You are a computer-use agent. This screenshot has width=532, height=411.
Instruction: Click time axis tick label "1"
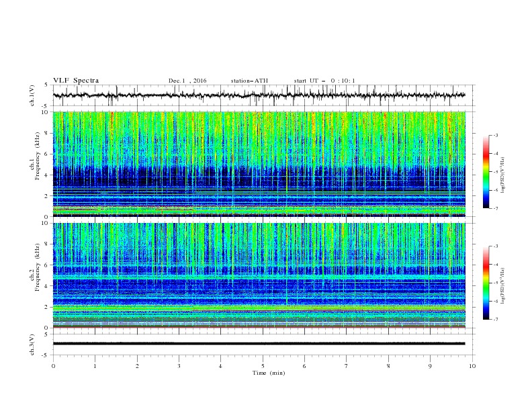(x=95, y=366)
